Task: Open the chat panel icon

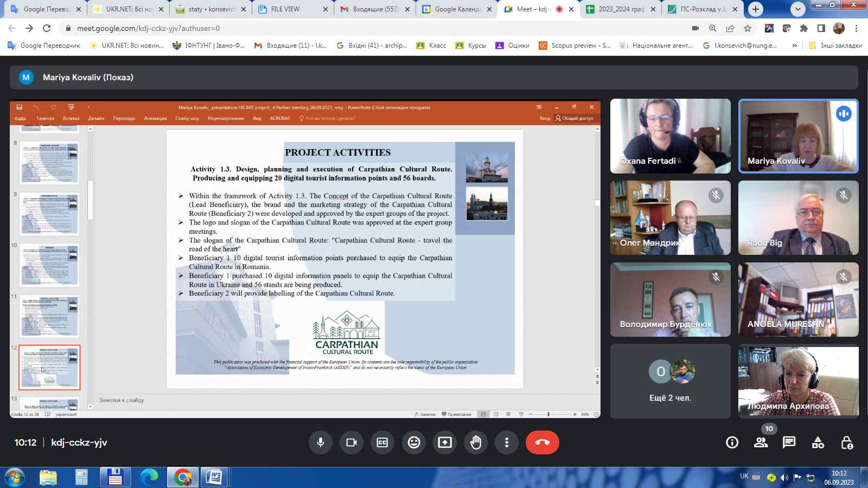Action: 789,442
